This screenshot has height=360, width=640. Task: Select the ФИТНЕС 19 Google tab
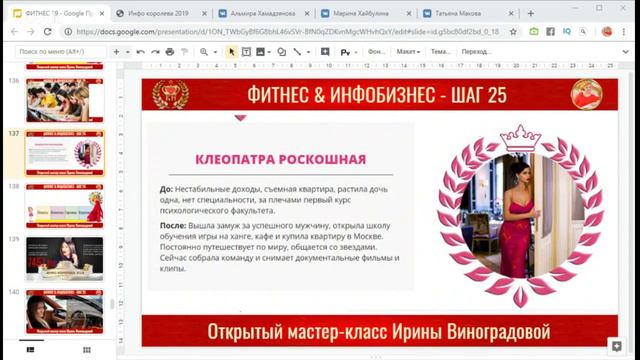coord(59,13)
